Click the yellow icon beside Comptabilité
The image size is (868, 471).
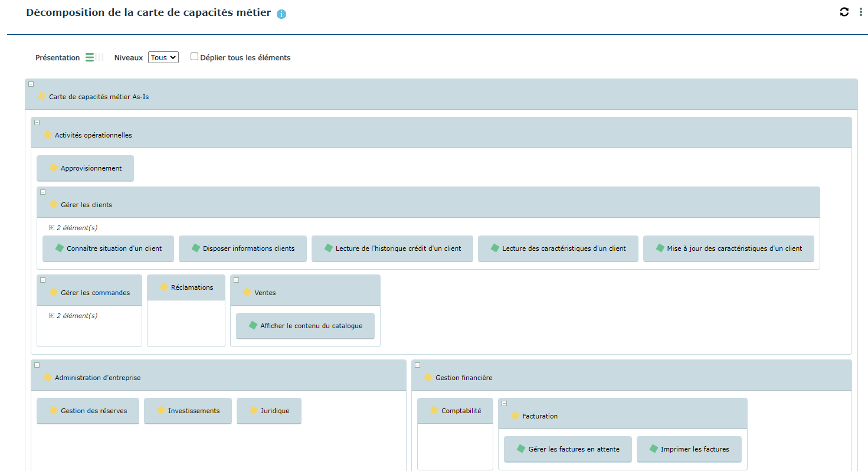(x=434, y=410)
